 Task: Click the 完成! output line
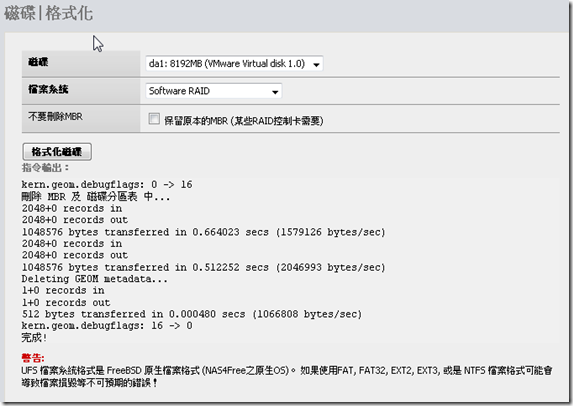click(x=34, y=338)
